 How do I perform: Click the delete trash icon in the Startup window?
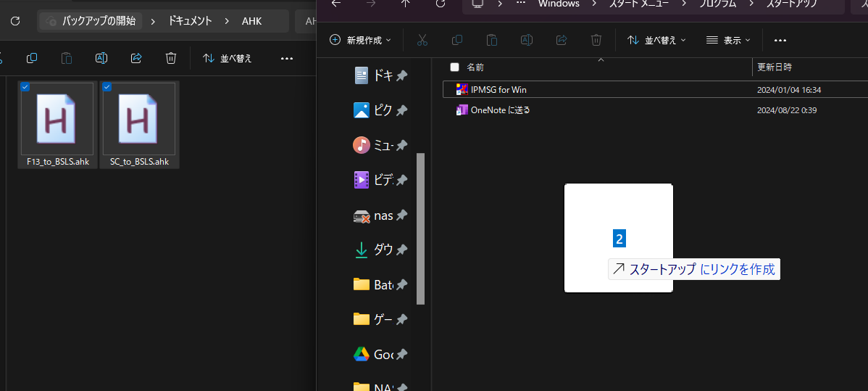pyautogui.click(x=596, y=40)
